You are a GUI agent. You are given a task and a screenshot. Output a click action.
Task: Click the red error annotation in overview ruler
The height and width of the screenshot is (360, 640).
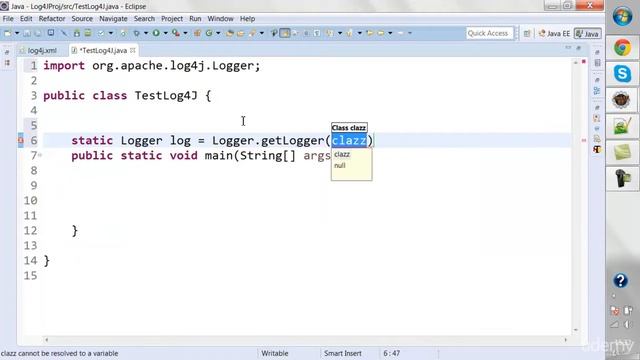coord(584,140)
